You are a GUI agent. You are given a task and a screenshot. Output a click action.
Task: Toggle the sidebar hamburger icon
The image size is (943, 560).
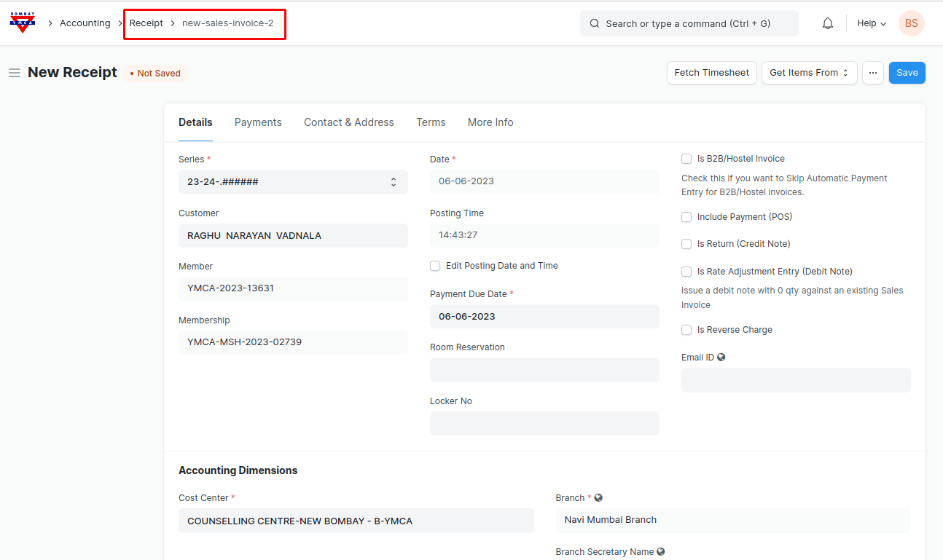click(14, 73)
